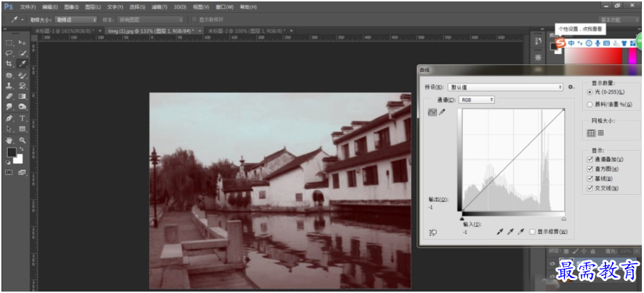Change screen mode in toolbox
Viewport: 644px width, 293px height.
pyautogui.click(x=22, y=172)
